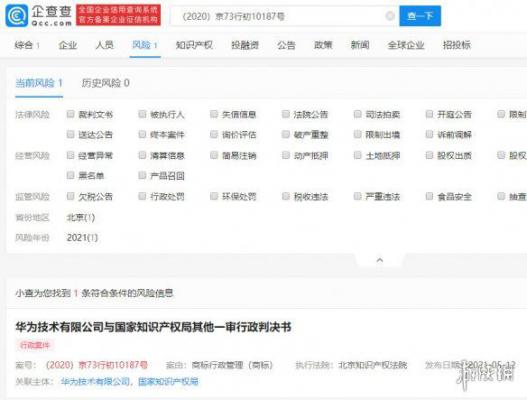
Task: Open the 华为技术有限公司 related entity link
Action: [x=95, y=382]
